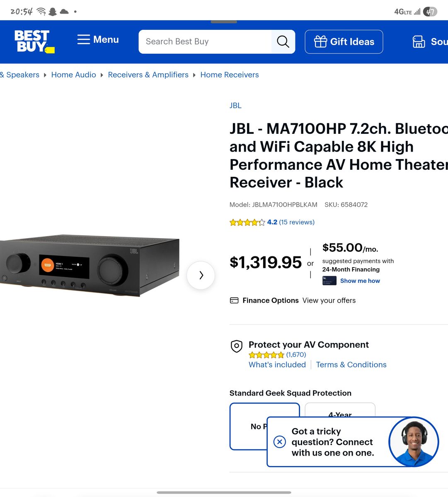Show next product image arrow
The width and height of the screenshot is (448, 497).
pos(201,275)
